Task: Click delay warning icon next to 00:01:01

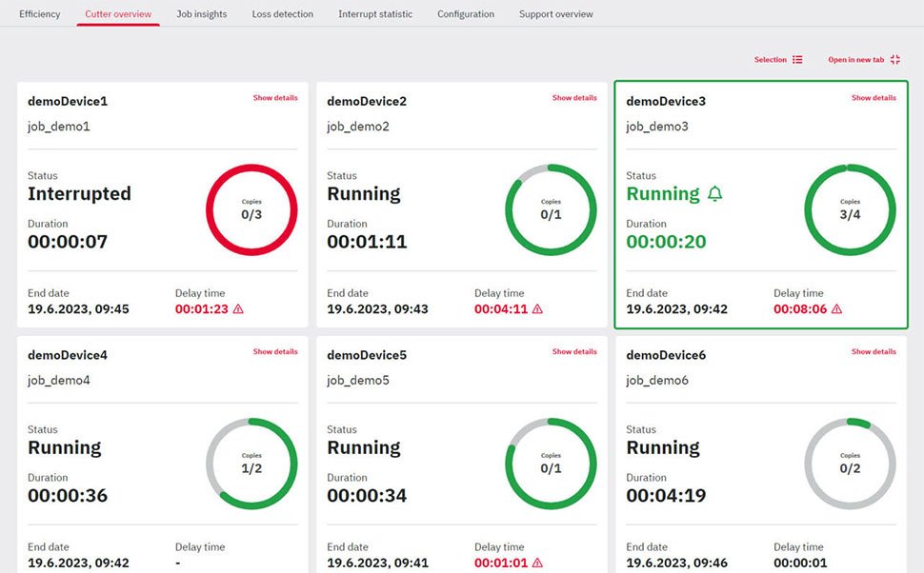Action: pos(537,563)
